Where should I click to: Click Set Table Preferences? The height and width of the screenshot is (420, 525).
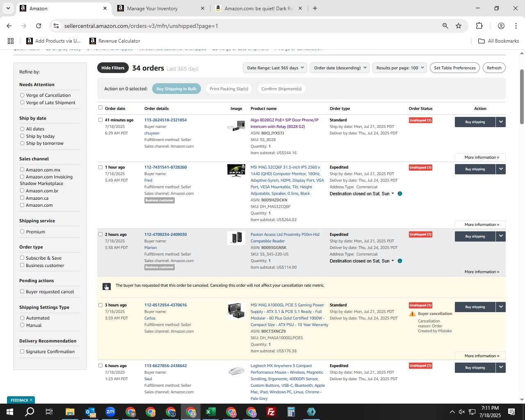(454, 68)
